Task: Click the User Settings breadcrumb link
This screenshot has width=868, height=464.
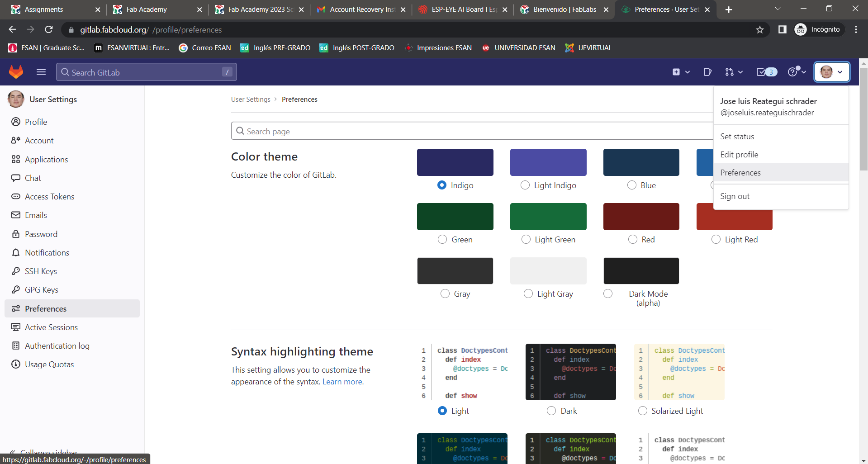Action: coord(251,99)
